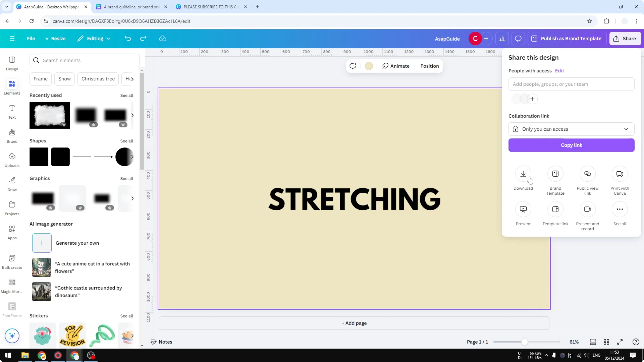Switch to grid view of pages
Screen dimensions: 644x362
pyautogui.click(x=606, y=342)
